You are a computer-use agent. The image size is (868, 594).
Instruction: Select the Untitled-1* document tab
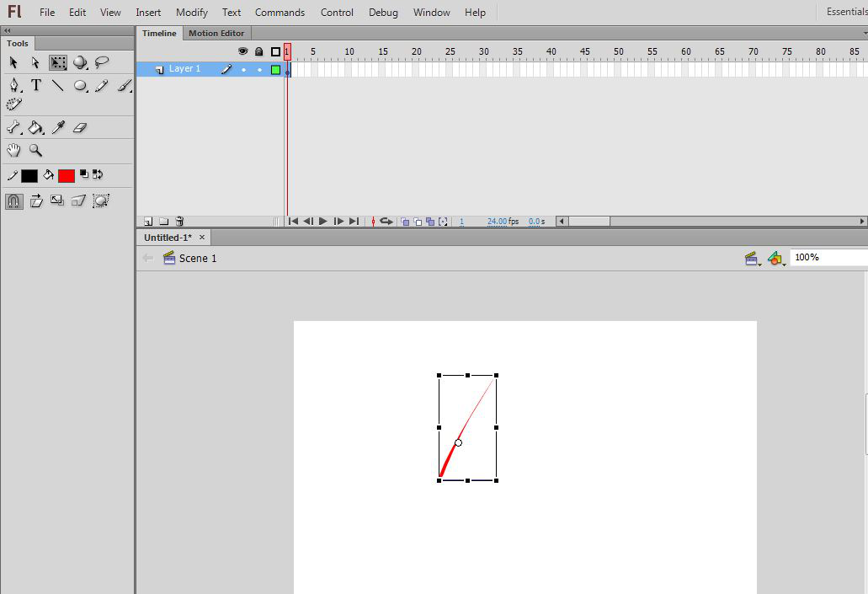tap(168, 238)
